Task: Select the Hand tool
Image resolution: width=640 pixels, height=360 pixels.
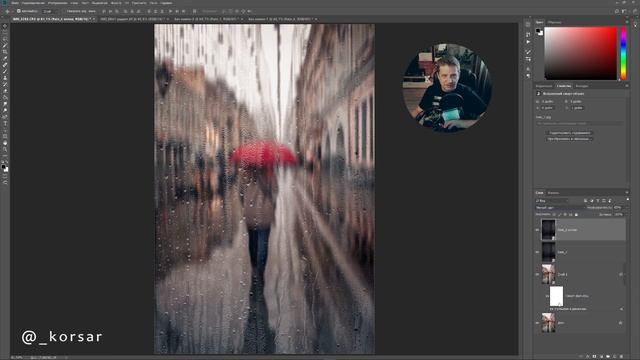Action: click(x=5, y=143)
